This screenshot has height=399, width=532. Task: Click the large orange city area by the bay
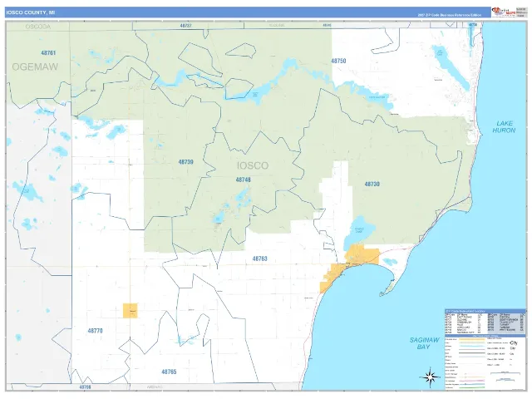[x=362, y=255]
